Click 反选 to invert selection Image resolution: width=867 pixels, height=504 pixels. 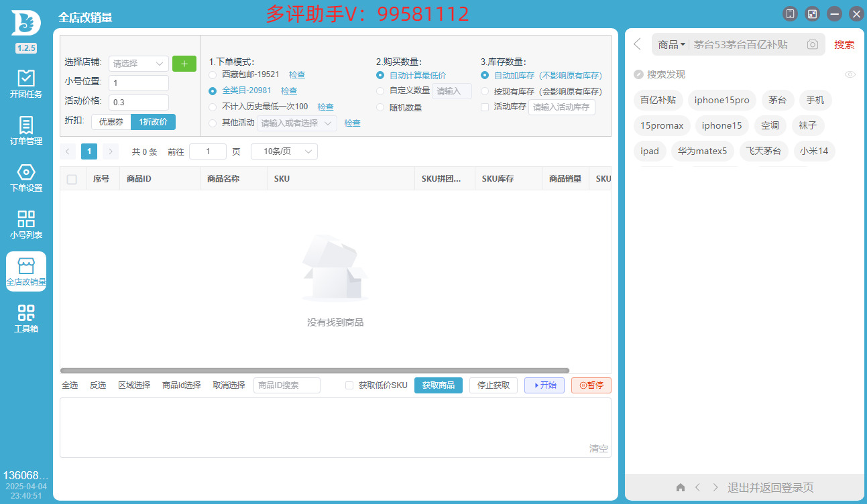click(98, 385)
